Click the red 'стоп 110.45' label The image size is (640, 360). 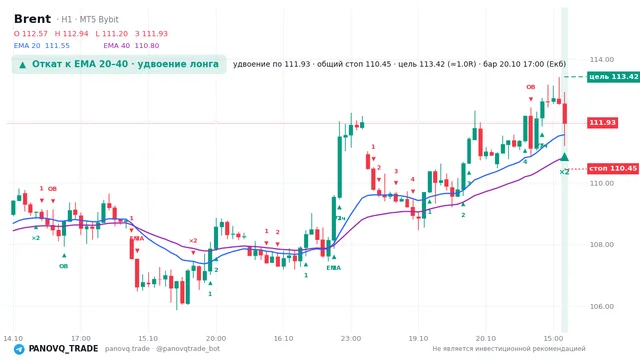tap(613, 168)
